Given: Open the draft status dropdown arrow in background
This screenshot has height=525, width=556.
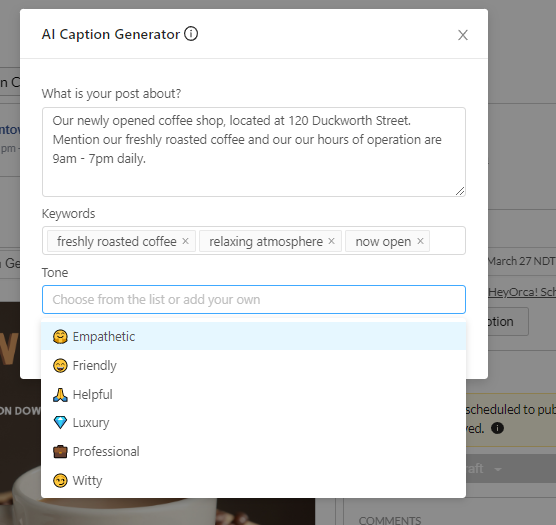Looking at the screenshot, I should click(x=498, y=469).
